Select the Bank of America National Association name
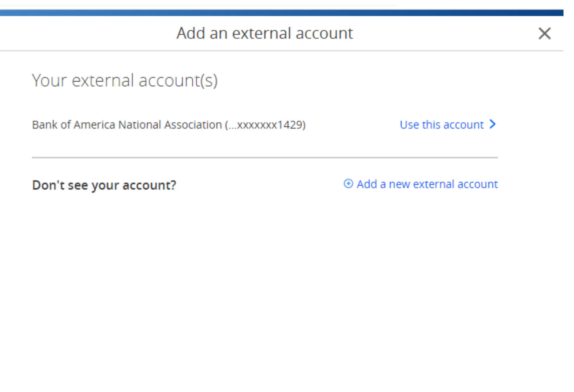574x392 pixels. [x=127, y=125]
